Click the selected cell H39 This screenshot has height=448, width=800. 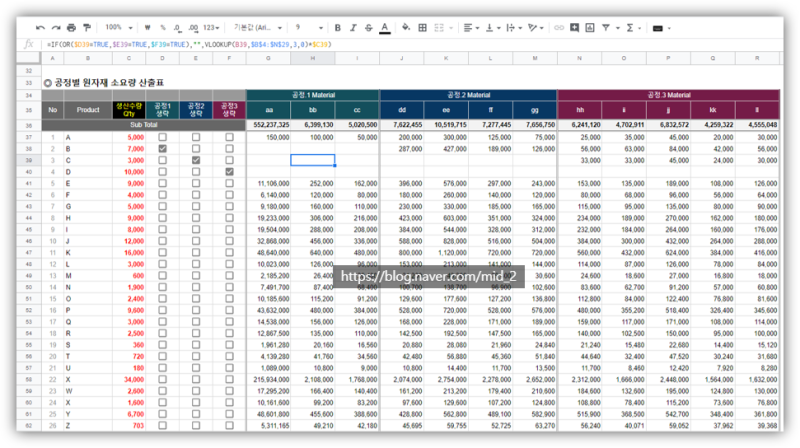(313, 160)
